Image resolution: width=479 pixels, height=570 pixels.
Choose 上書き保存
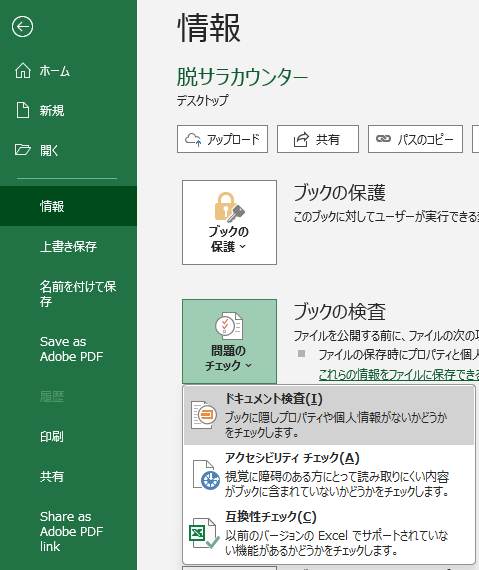click(x=68, y=246)
